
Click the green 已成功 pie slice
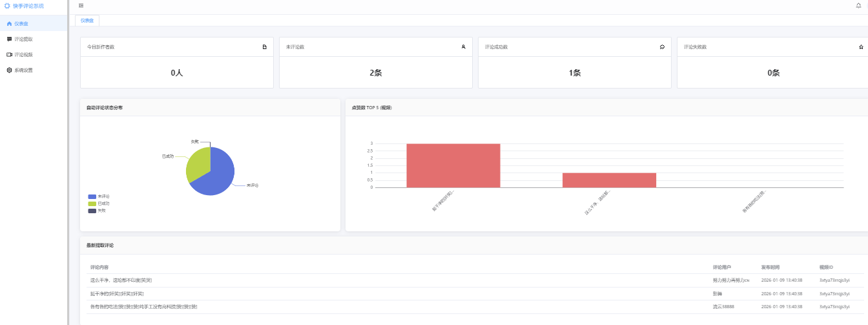[198, 164]
